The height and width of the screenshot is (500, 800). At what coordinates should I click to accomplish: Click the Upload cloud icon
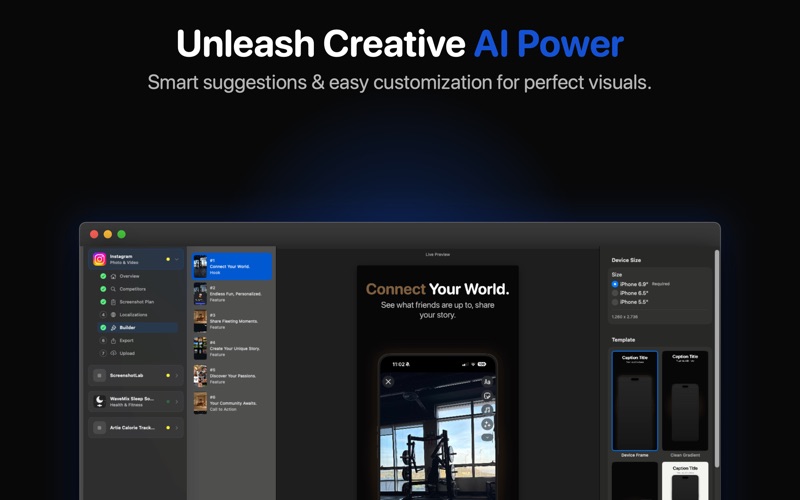coord(113,353)
